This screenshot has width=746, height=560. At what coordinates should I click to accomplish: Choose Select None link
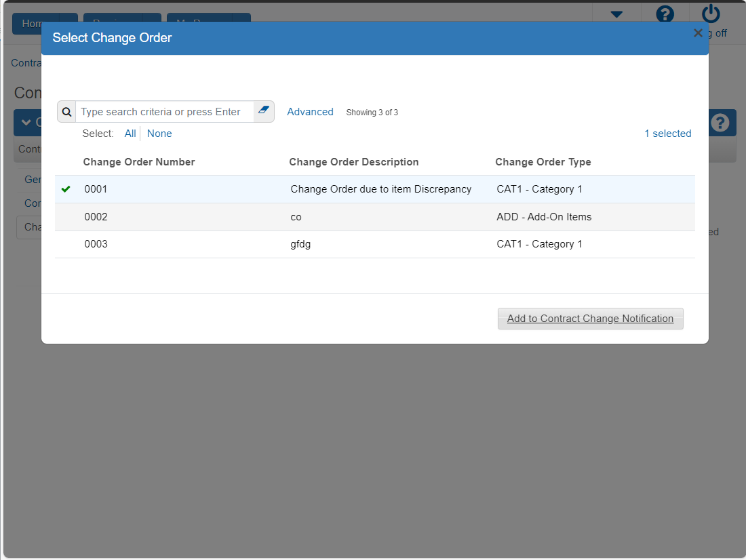coord(159,134)
